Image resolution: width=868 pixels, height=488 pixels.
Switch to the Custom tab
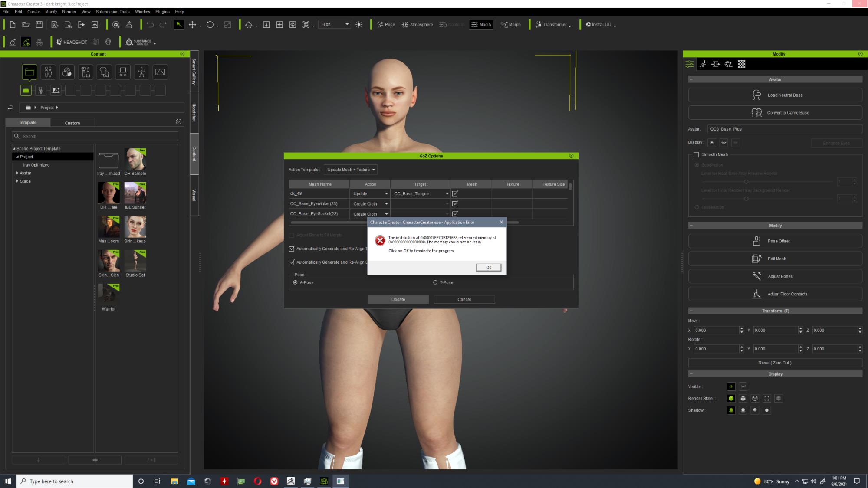(72, 123)
